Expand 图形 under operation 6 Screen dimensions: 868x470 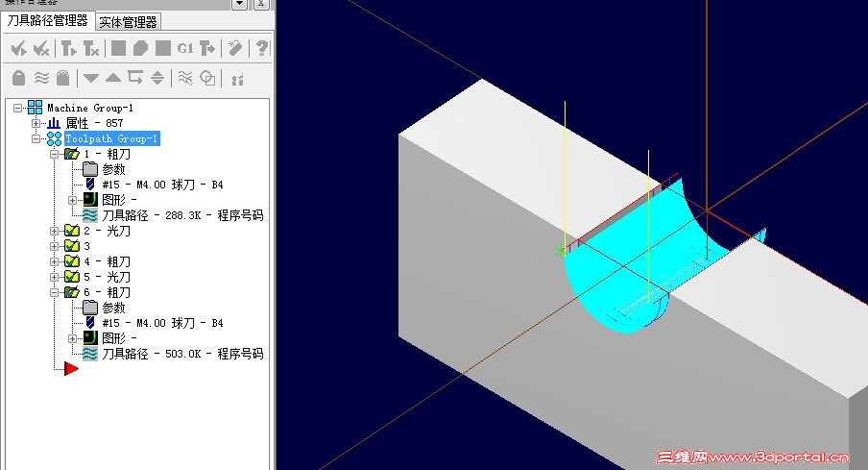coord(72,338)
